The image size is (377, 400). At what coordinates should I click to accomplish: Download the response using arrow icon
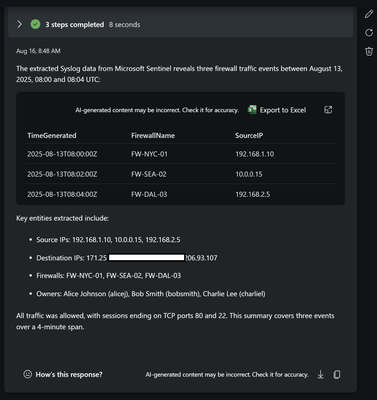click(x=320, y=374)
